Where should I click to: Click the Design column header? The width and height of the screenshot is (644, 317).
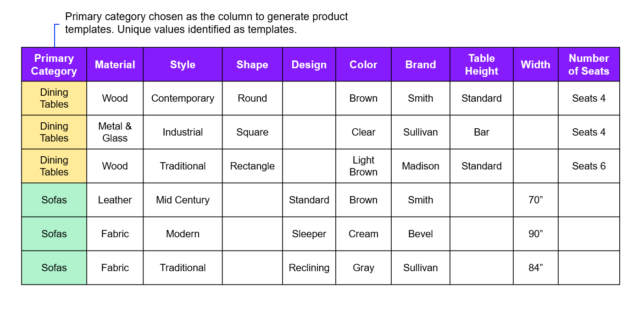309,65
